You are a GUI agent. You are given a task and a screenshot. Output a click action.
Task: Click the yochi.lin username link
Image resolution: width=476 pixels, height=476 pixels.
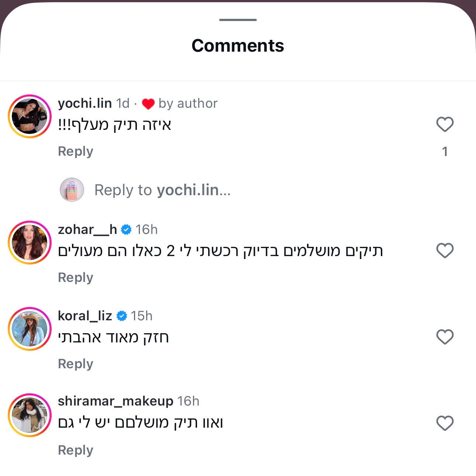(85, 103)
